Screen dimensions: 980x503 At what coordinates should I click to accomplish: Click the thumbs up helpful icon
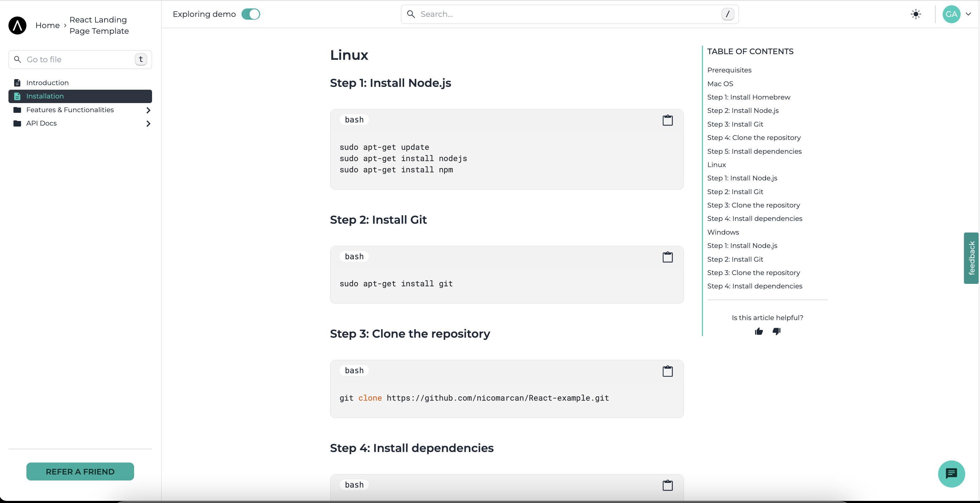click(759, 332)
